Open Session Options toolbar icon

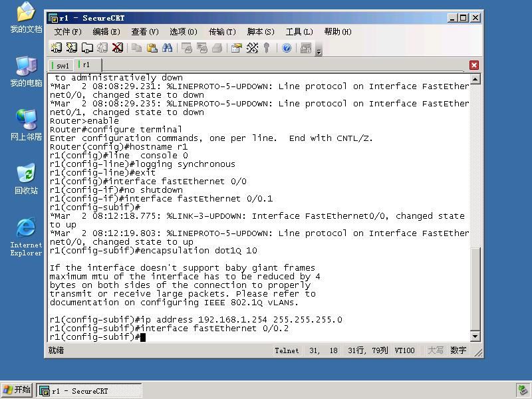[x=237, y=48]
